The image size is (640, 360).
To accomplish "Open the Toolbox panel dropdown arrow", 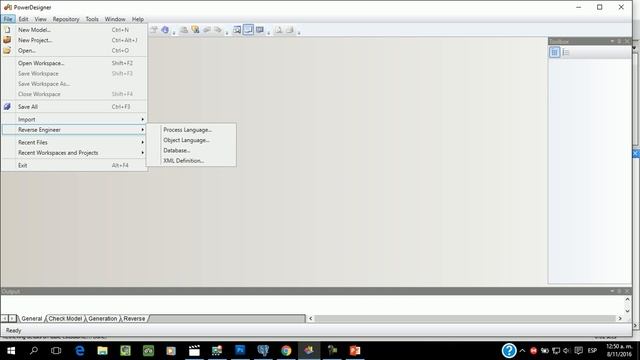I will (612, 41).
